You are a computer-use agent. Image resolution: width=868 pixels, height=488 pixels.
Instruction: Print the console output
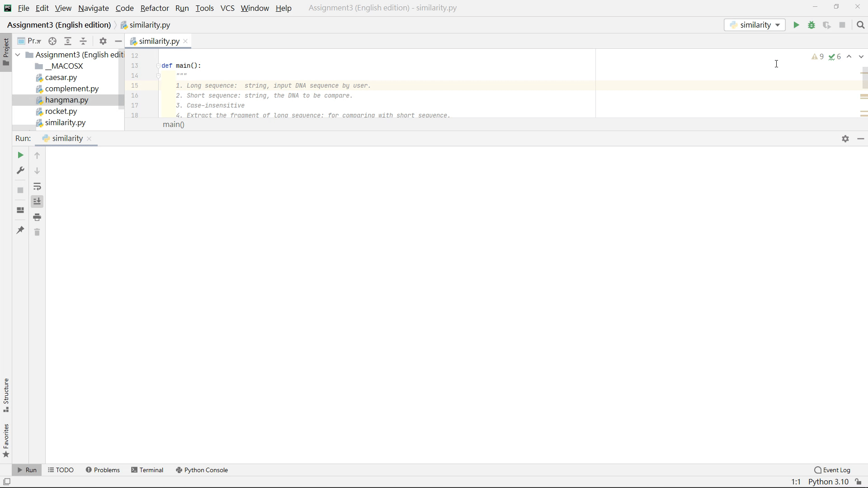tap(37, 217)
